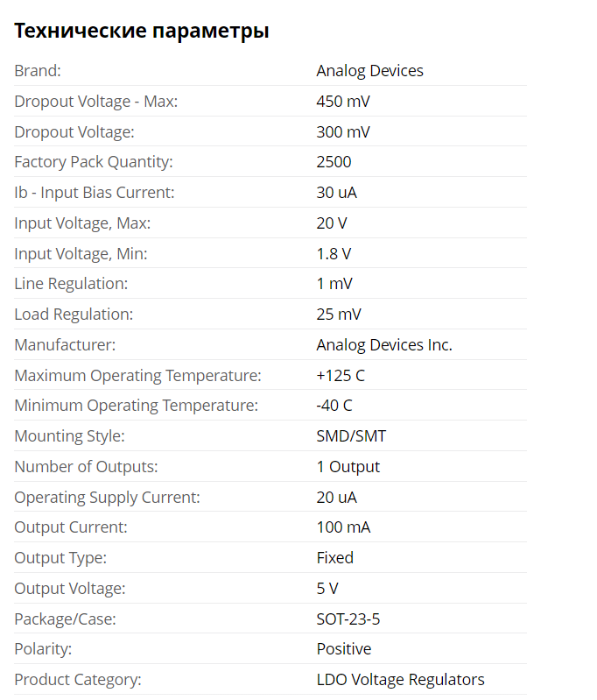The image size is (597, 700).
Task: Click the 450 mV value
Action: click(342, 102)
